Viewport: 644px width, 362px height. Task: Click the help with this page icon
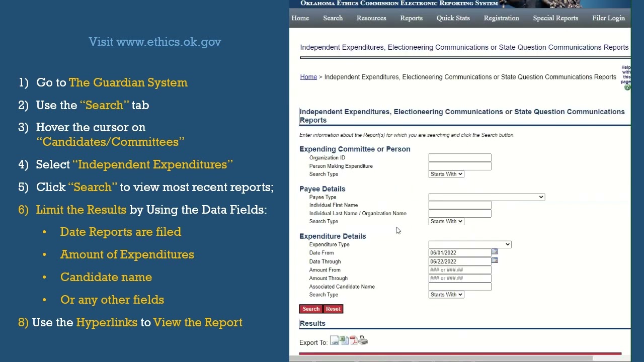[x=627, y=87]
